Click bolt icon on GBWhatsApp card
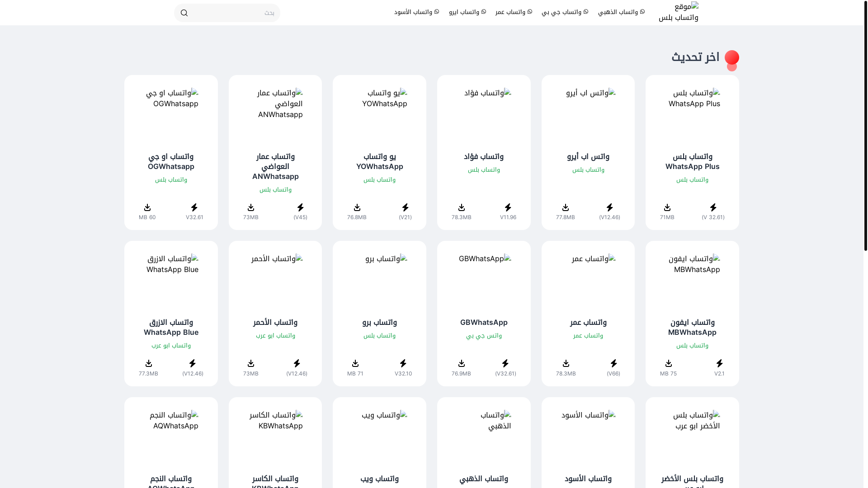Viewport: 868px width, 488px height. click(505, 364)
